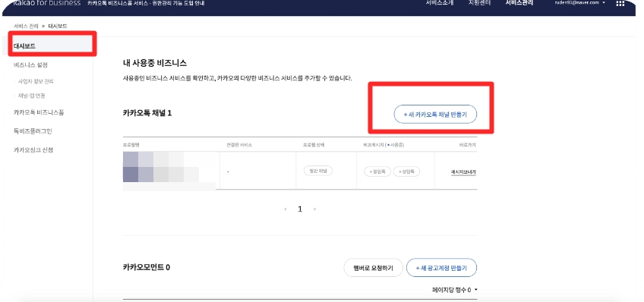Open the 지원센터 top menu

coord(479,2)
